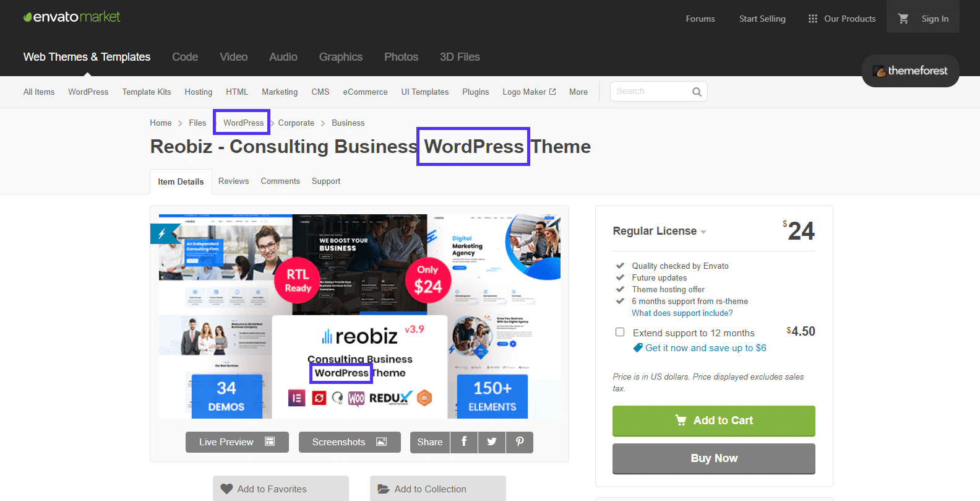Click the search magnifier icon

tap(697, 92)
